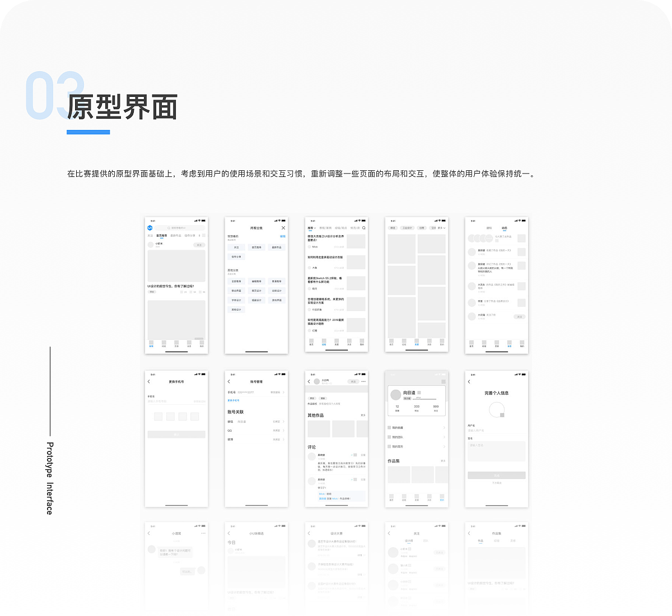This screenshot has width=672, height=616.
Task: Switch to the 动态 tab on the notifications screen
Action: click(x=505, y=227)
